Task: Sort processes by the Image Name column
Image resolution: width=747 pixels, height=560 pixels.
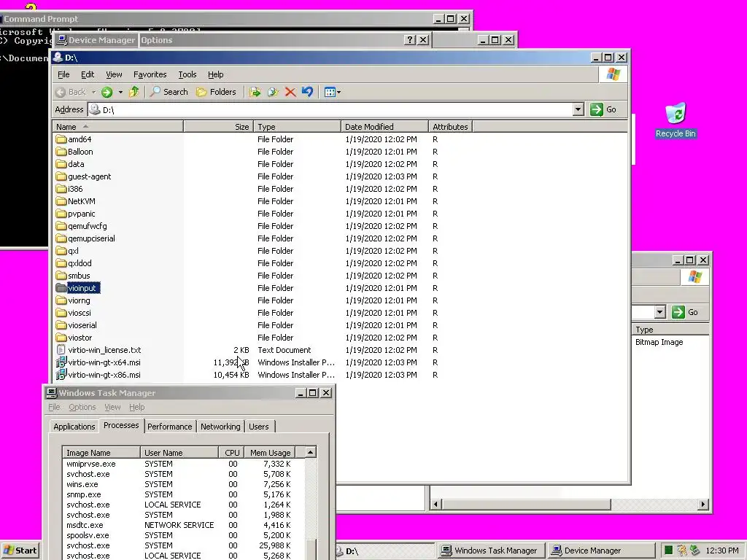Action: [101, 452]
